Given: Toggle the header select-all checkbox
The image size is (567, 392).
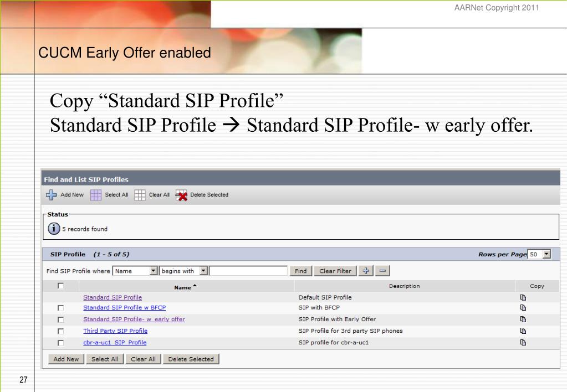Looking at the screenshot, I should pyautogui.click(x=61, y=286).
